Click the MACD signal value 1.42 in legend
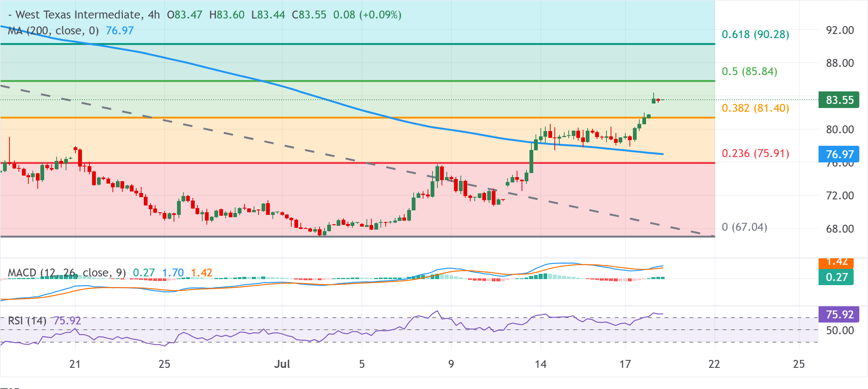The height and width of the screenshot is (389, 868). click(x=202, y=273)
